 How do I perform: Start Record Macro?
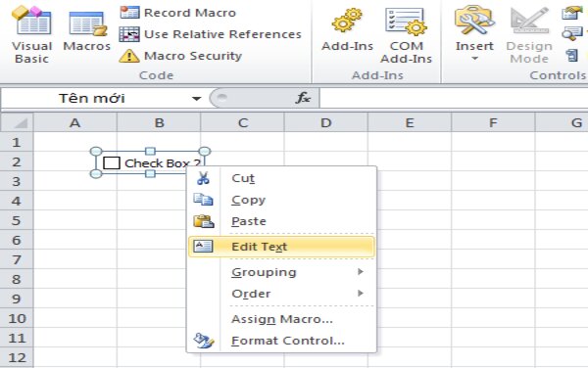click(x=178, y=13)
